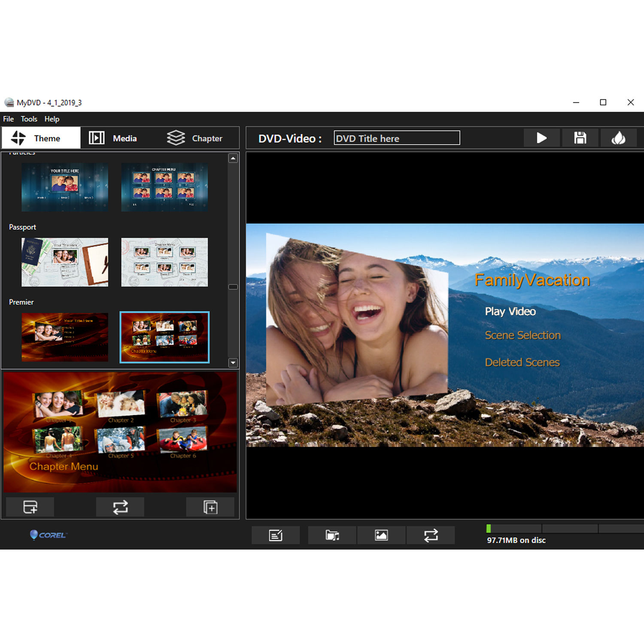Click the theme list scrollbar handle
This screenshot has width=644, height=644.
click(233, 287)
